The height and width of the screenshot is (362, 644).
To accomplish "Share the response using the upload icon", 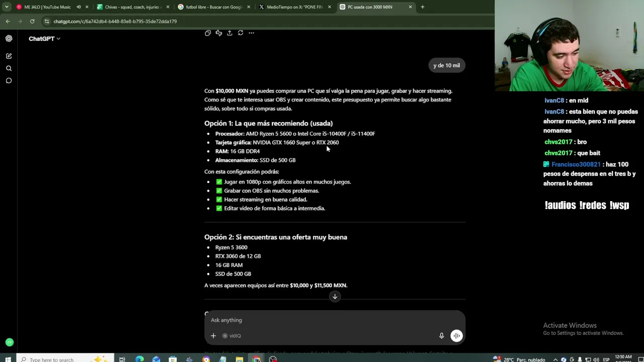I will tap(229, 33).
